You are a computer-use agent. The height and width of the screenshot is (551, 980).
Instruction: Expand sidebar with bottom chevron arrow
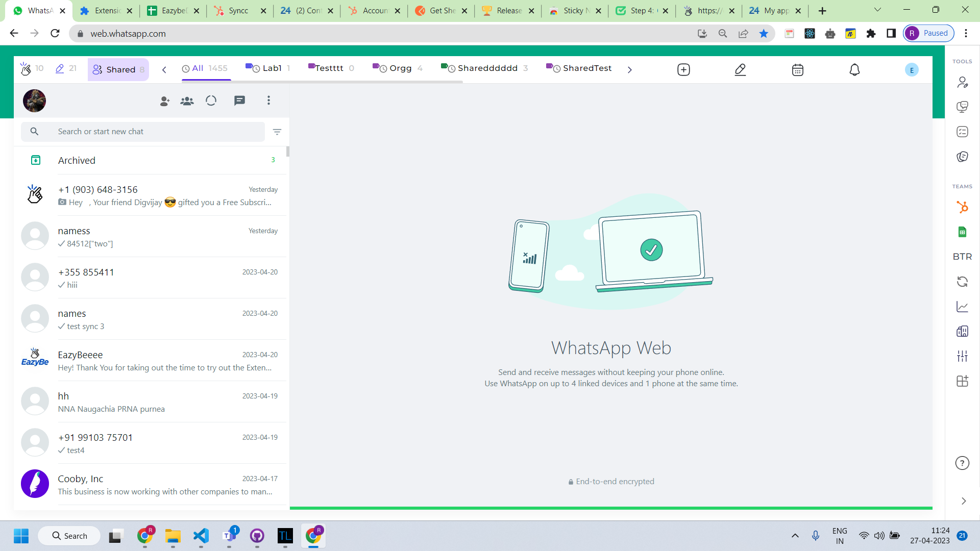(963, 501)
